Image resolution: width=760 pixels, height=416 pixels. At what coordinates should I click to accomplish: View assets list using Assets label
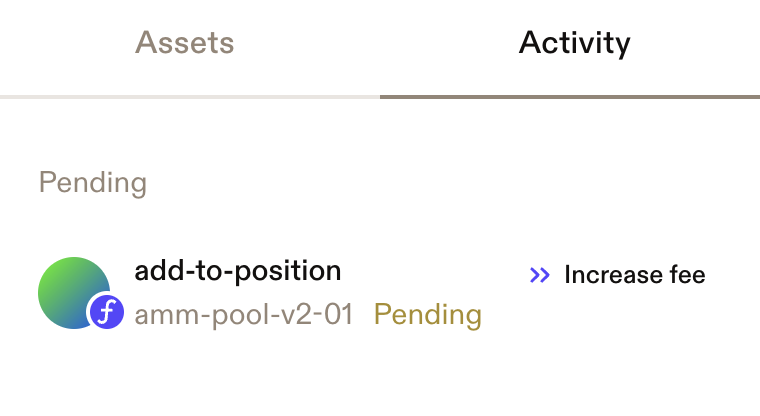185,43
